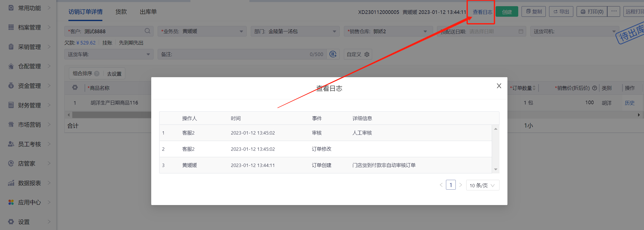Expand the 员工考核 chevron arrow
The image size is (644, 230).
[49, 144]
